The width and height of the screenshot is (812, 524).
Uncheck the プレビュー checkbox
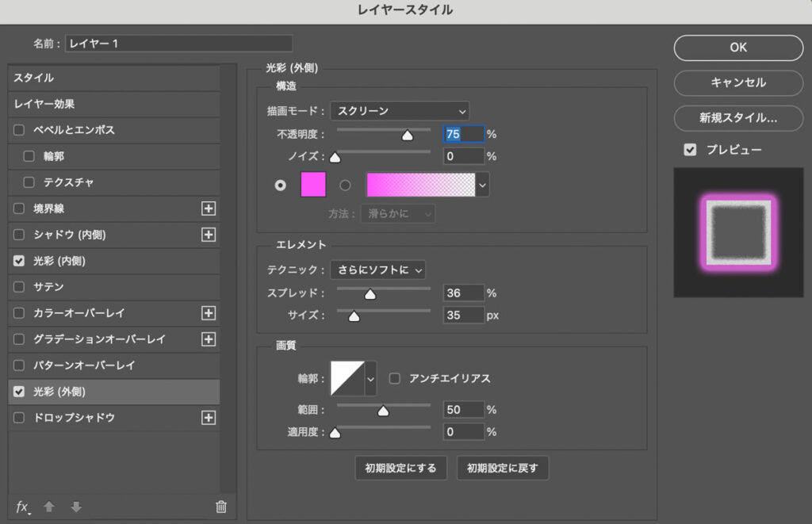click(x=691, y=149)
